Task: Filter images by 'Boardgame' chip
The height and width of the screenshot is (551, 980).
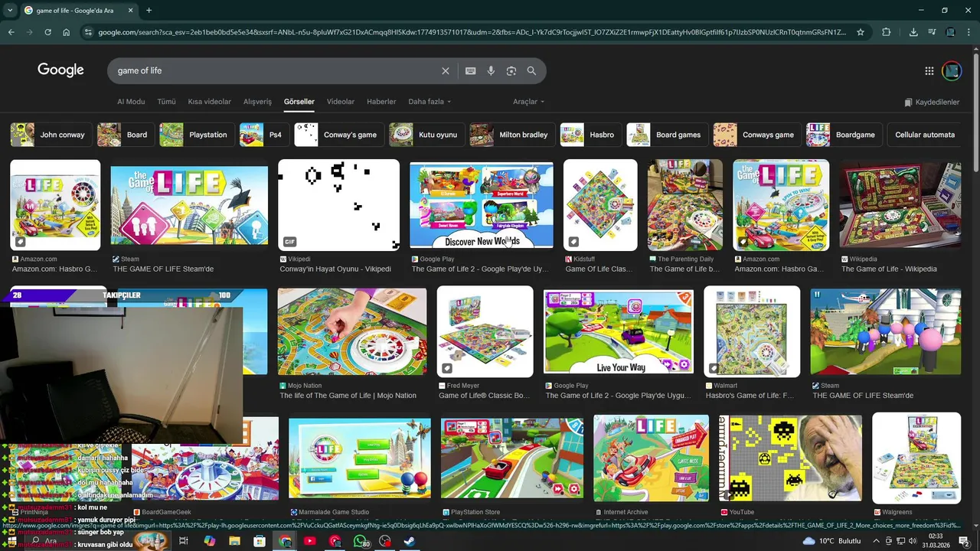Action: (844, 135)
